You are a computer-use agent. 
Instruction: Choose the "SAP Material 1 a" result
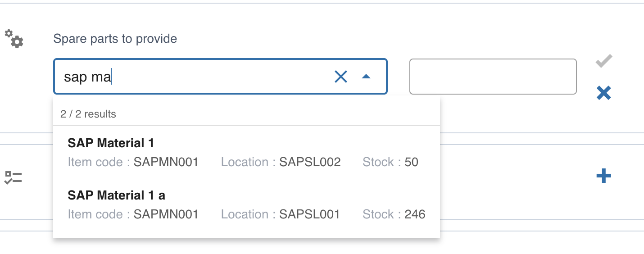tap(116, 195)
